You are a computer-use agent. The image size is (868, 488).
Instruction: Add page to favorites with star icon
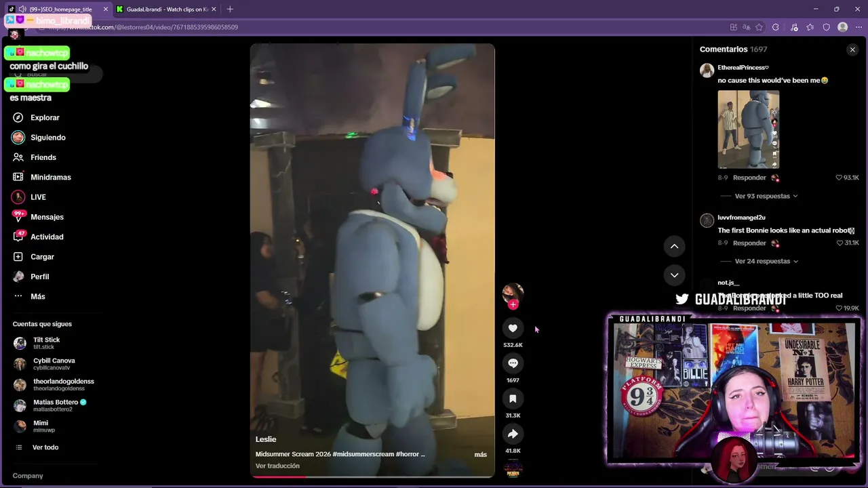click(x=759, y=27)
